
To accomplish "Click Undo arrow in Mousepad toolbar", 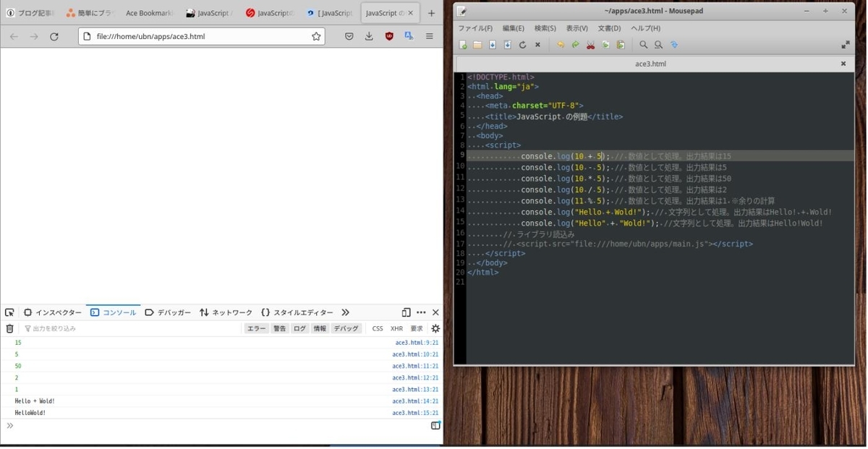I will click(561, 45).
